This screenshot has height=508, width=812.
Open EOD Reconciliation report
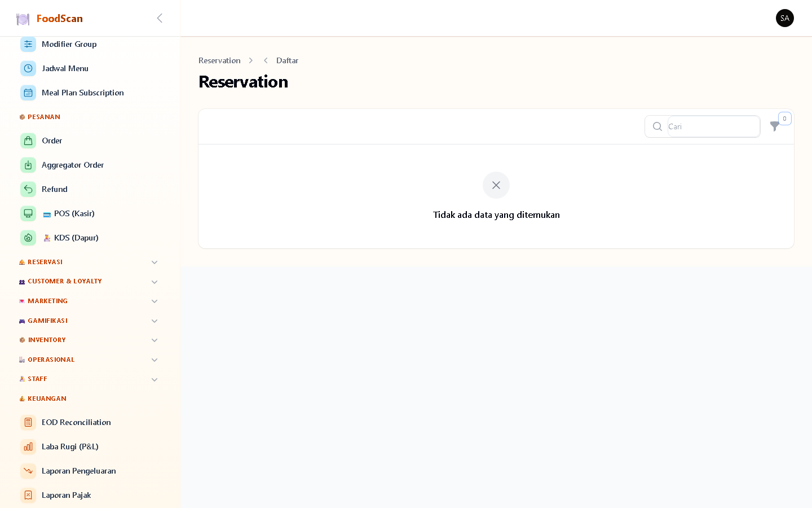89,422
